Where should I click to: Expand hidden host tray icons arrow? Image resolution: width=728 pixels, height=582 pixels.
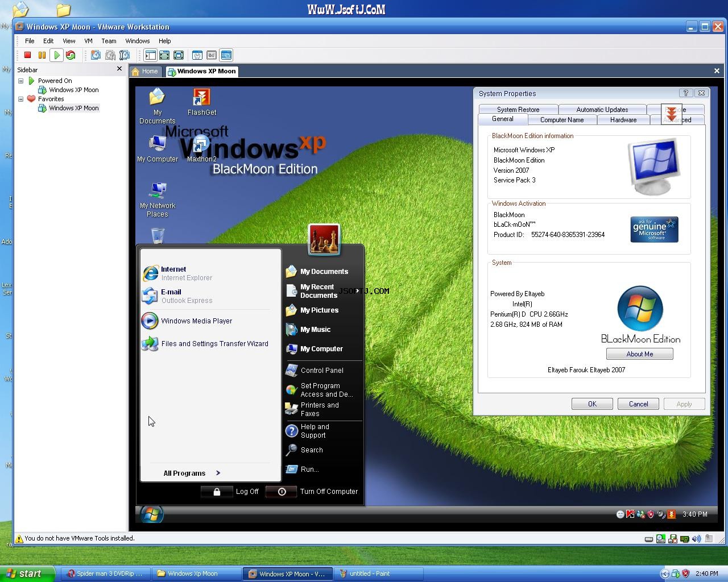click(x=664, y=573)
